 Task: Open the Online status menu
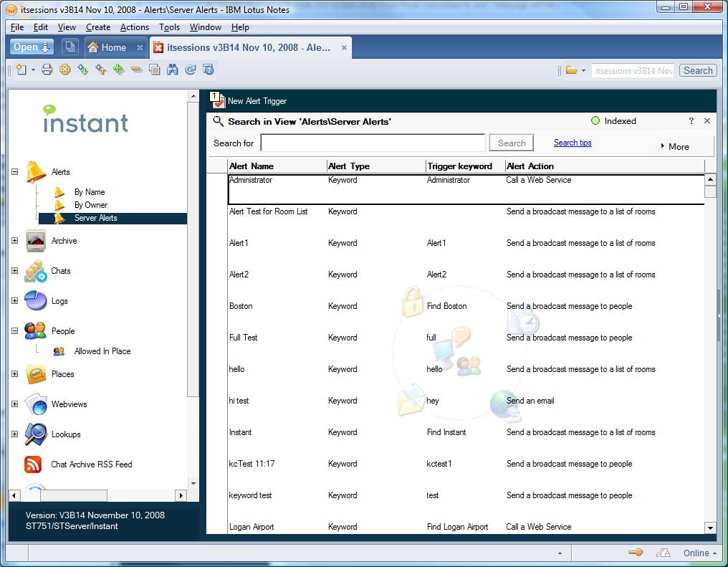[699, 553]
